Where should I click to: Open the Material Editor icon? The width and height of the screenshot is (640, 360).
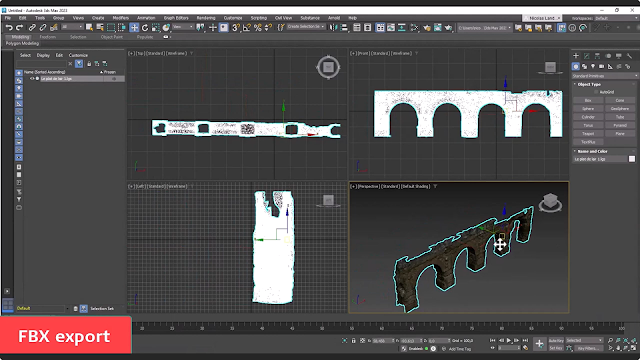click(x=414, y=27)
